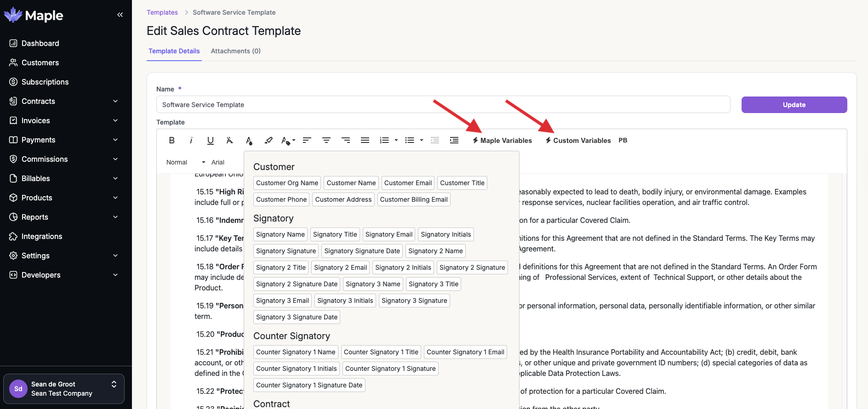This screenshot has height=409, width=868.
Task: Apply italic formatting to the text
Action: 191,141
